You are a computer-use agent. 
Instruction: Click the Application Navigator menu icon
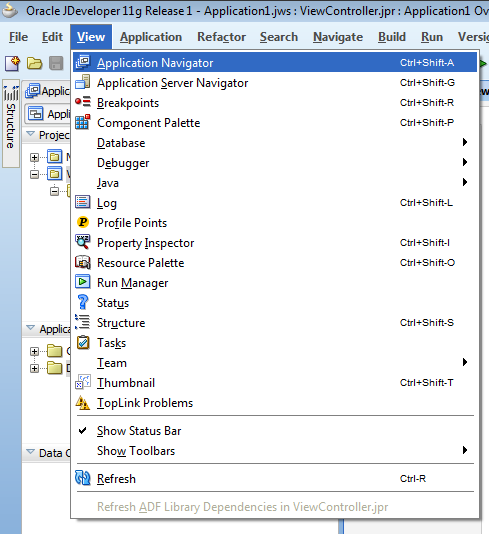tap(83, 62)
